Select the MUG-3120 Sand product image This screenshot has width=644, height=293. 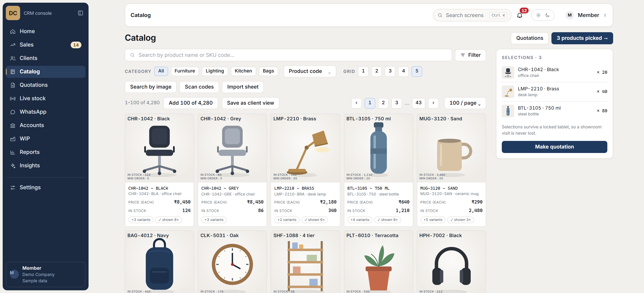[x=451, y=149]
